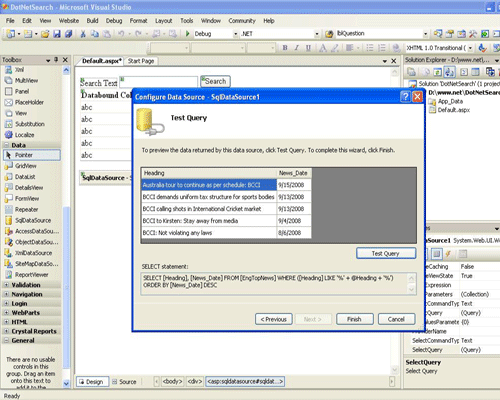Select the BCCI to Kirsten news row
500x400 pixels.
click(x=226, y=221)
